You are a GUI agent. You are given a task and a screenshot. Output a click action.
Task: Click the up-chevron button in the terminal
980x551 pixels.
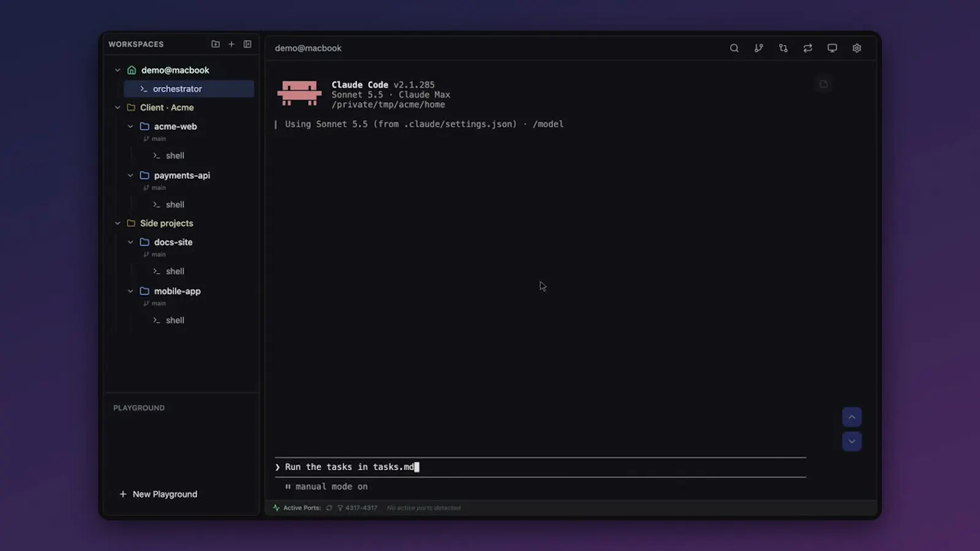tap(851, 417)
